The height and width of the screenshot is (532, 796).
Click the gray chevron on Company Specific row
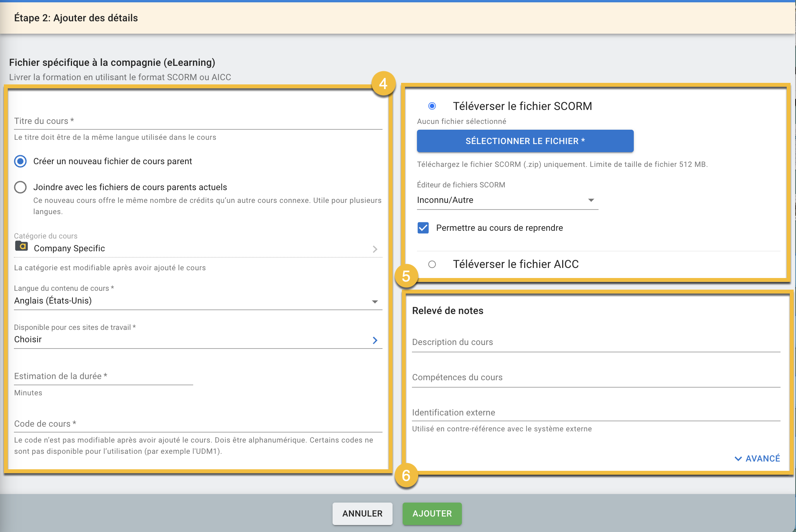point(375,249)
